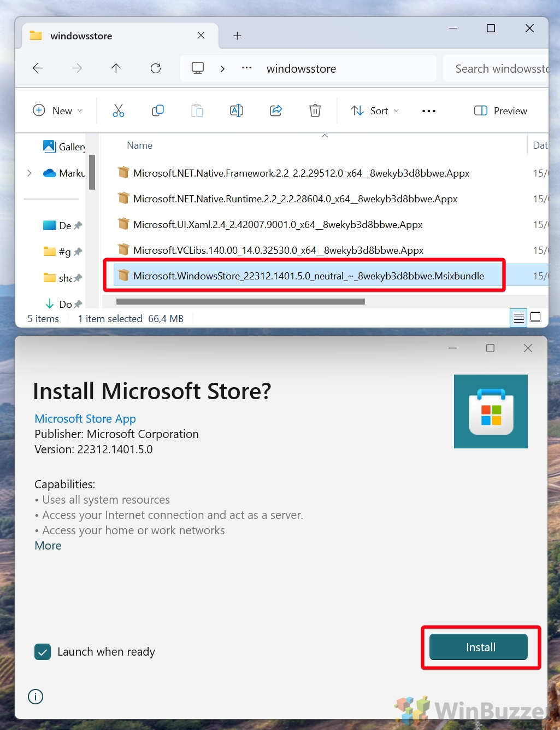Click the Cut scissors icon
This screenshot has height=730, width=560.
point(119,111)
